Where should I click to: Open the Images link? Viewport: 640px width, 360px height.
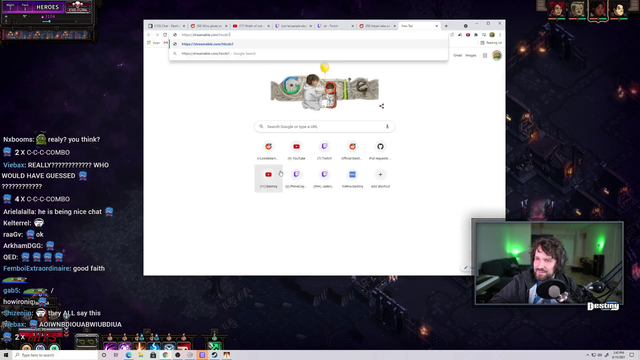pyautogui.click(x=471, y=56)
